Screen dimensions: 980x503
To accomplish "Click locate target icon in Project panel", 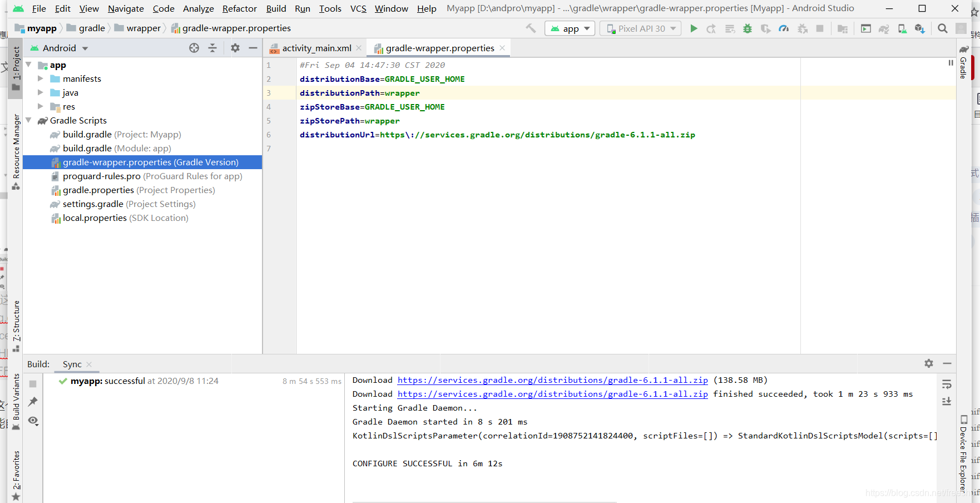I will [194, 48].
